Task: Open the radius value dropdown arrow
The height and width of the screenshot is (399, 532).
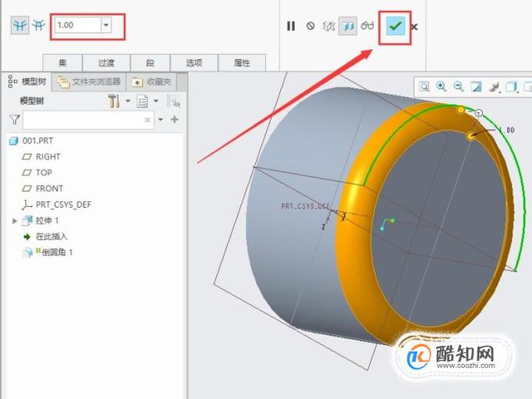Action: (x=106, y=25)
